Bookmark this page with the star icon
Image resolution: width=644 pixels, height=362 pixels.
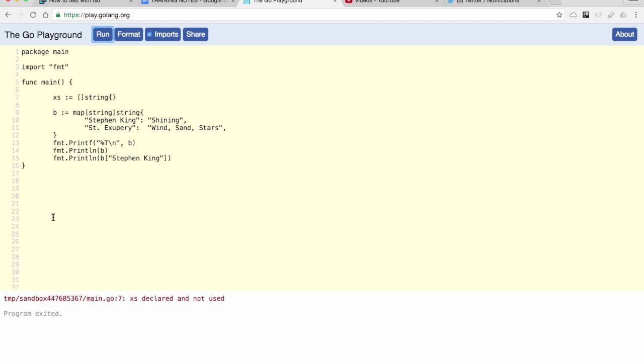(x=559, y=15)
